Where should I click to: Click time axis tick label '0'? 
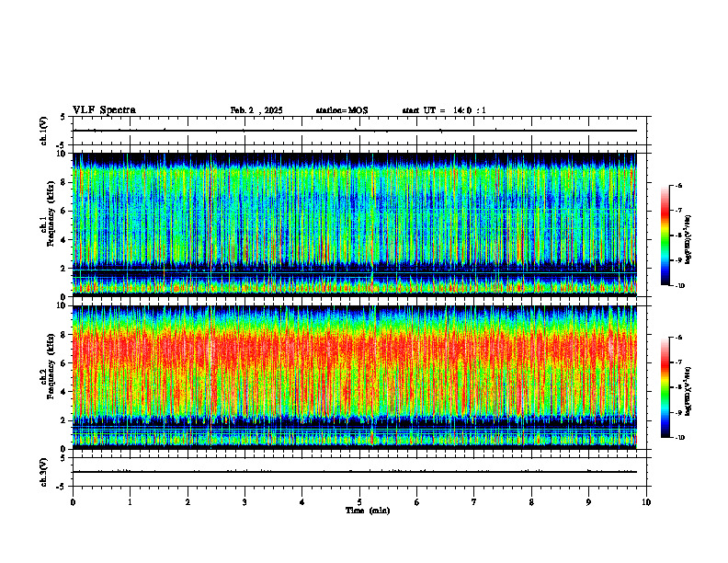tap(73, 502)
